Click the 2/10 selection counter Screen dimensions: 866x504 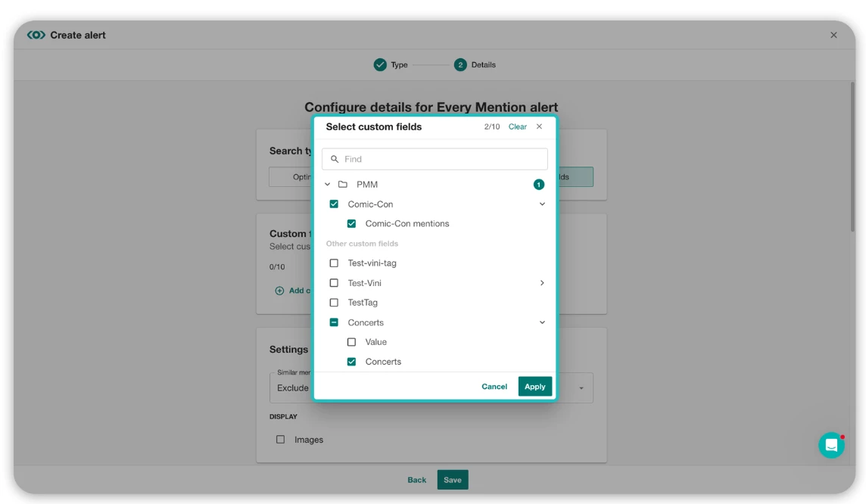pos(491,126)
